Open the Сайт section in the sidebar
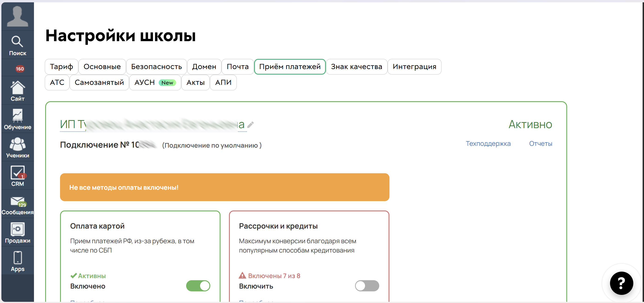Image resolution: width=644 pixels, height=303 pixels. 17,91
